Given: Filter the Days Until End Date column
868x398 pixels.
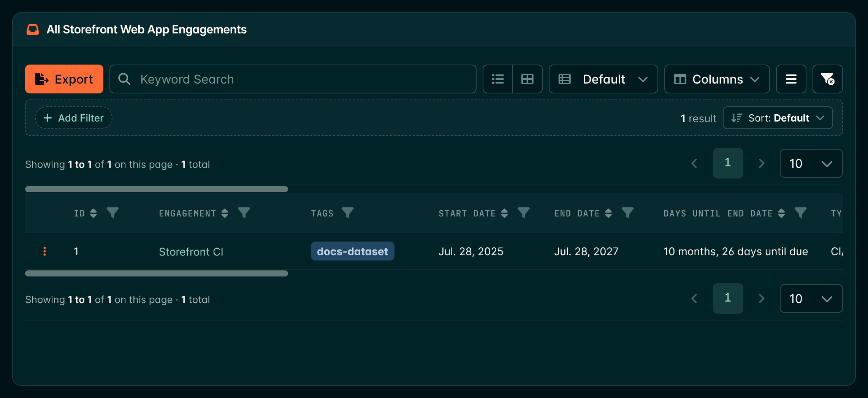Looking at the screenshot, I should point(800,213).
